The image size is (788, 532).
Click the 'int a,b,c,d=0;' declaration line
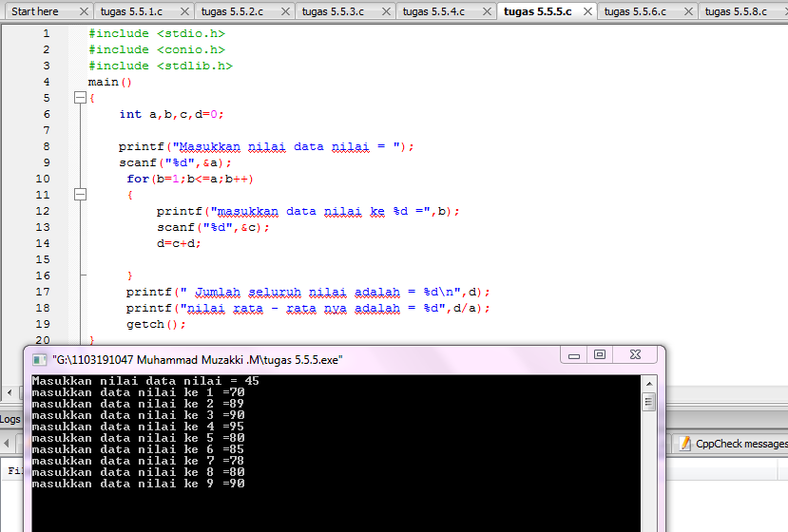pos(171,114)
